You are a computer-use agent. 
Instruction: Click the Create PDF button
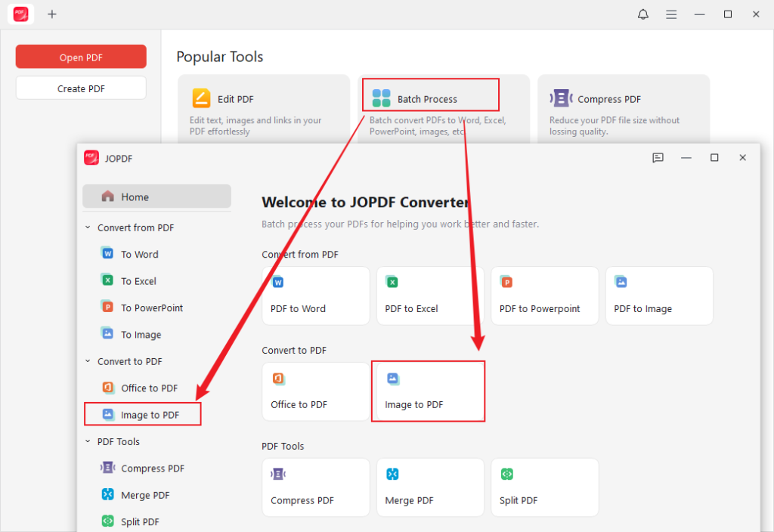click(x=80, y=88)
